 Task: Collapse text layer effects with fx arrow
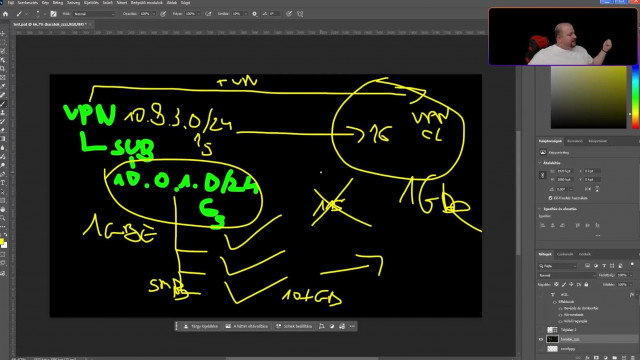(637, 294)
